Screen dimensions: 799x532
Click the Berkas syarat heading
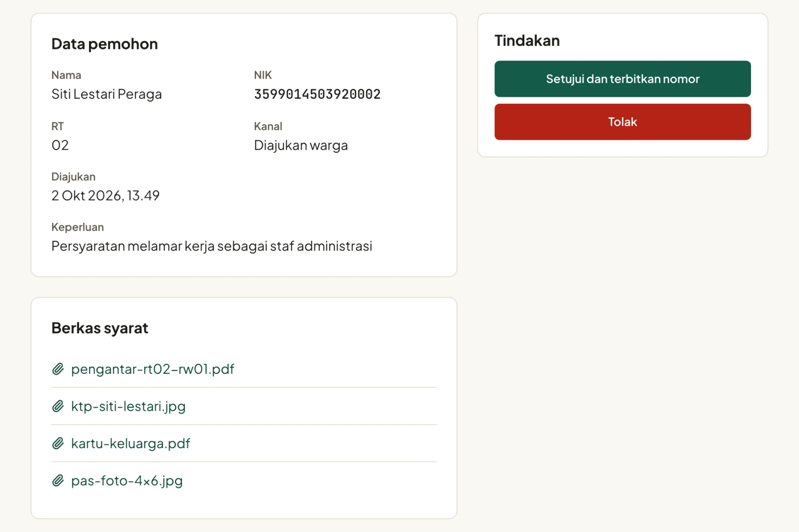pyautogui.click(x=100, y=328)
